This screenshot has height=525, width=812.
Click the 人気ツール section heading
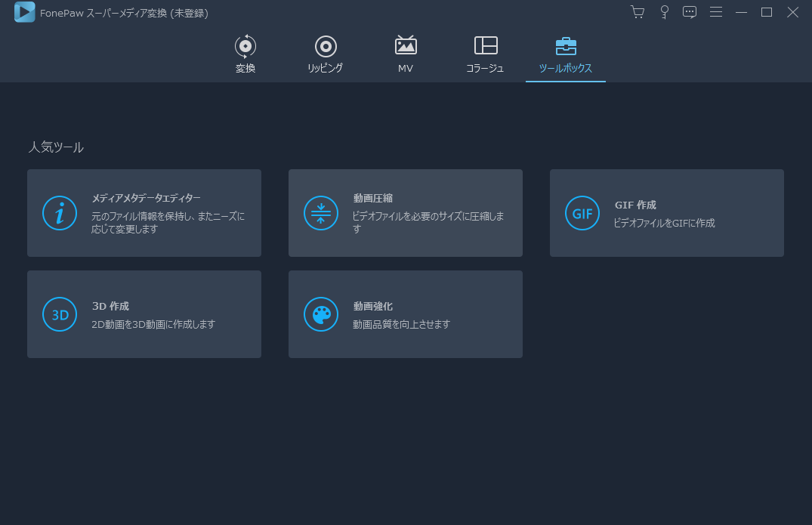56,147
